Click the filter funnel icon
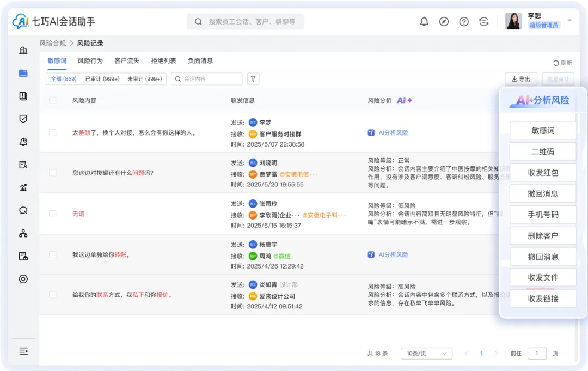Image resolution: width=588 pixels, height=371 pixels. pos(253,79)
